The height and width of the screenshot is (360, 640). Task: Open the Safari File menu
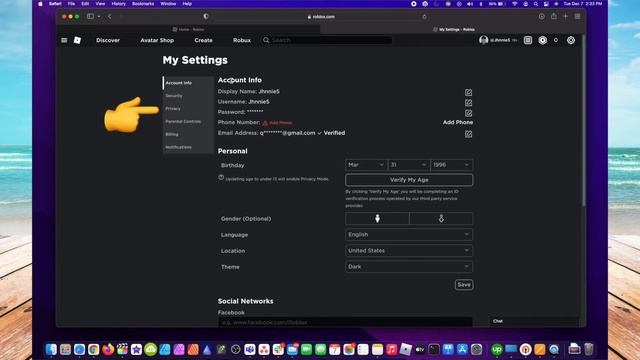coord(71,4)
